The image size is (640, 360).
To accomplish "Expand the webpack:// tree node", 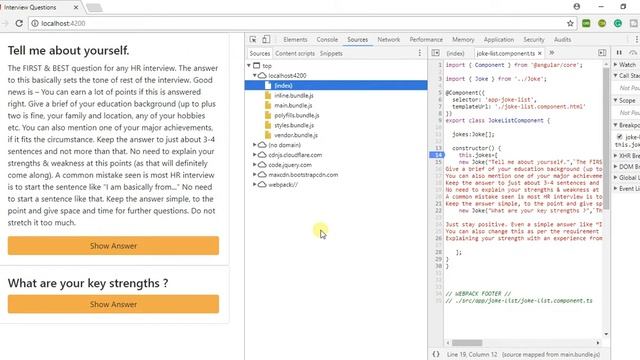I will tap(255, 184).
